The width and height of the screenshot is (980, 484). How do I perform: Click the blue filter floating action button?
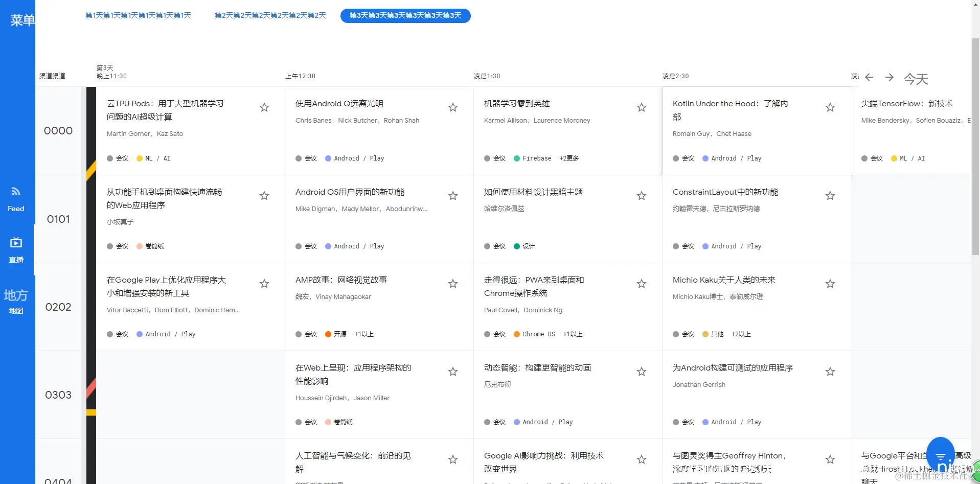click(941, 454)
